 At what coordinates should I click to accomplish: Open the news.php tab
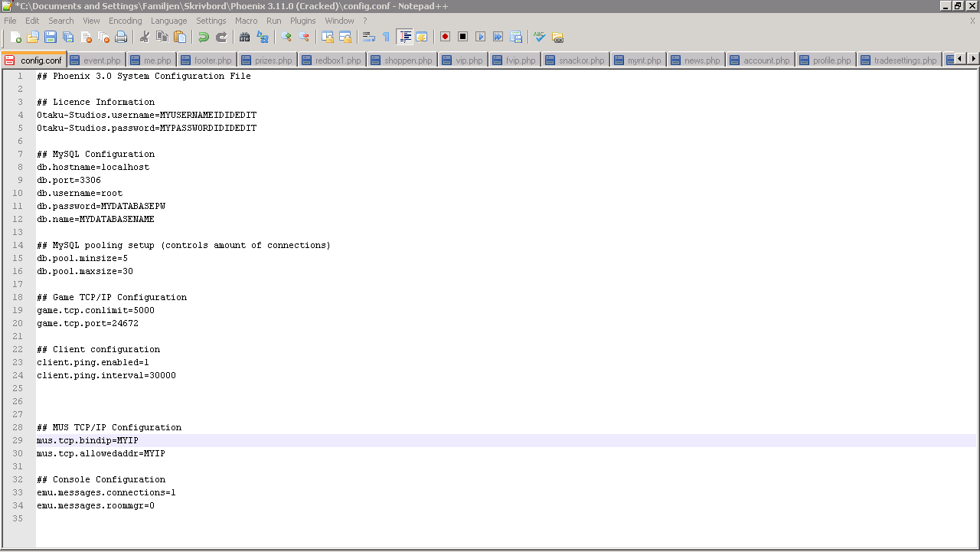(x=696, y=60)
